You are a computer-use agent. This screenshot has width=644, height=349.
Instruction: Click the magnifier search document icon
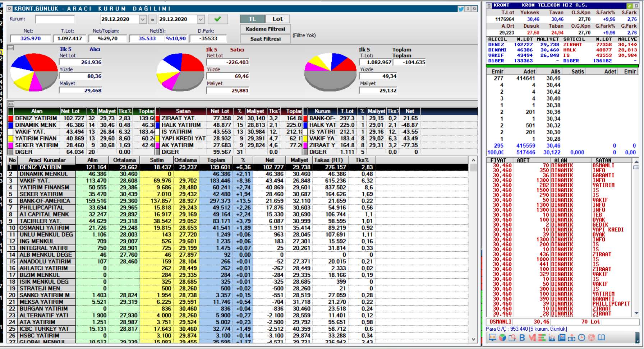pyautogui.click(x=512, y=338)
